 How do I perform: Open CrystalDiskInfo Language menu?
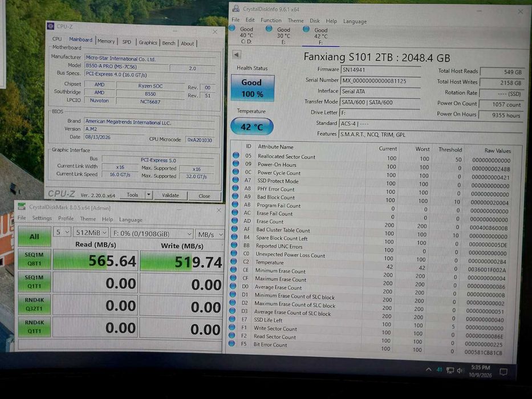tap(355, 21)
